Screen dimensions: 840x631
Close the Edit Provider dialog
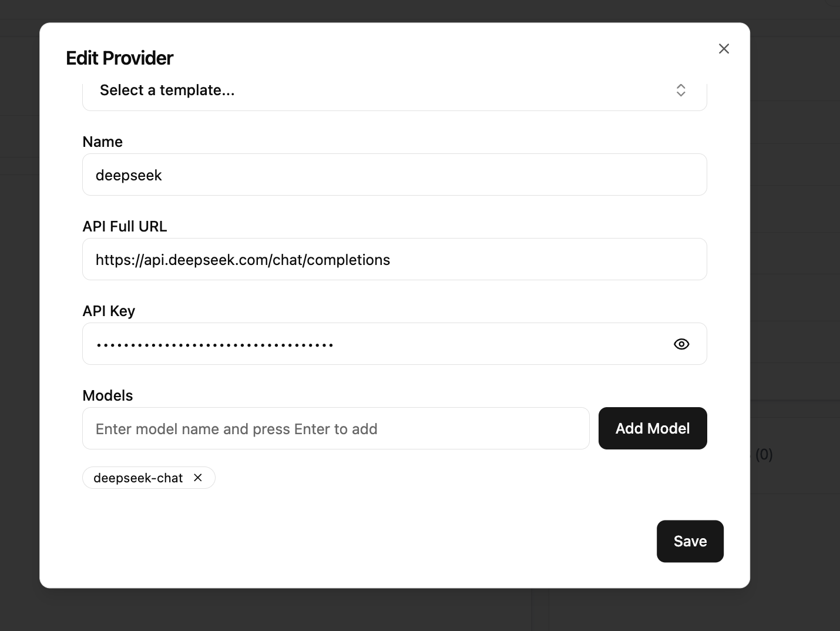point(724,49)
